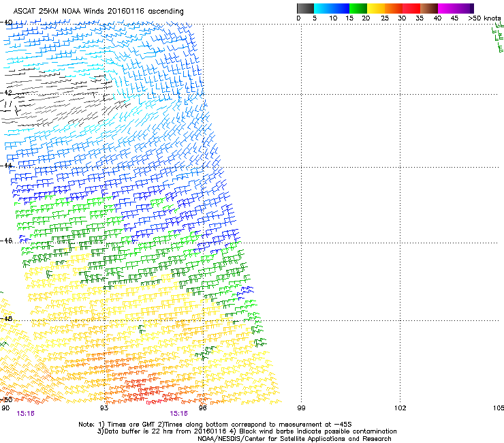
Task: Choose the yellow 20-25 knots legend swatch
Action: (376, 8)
